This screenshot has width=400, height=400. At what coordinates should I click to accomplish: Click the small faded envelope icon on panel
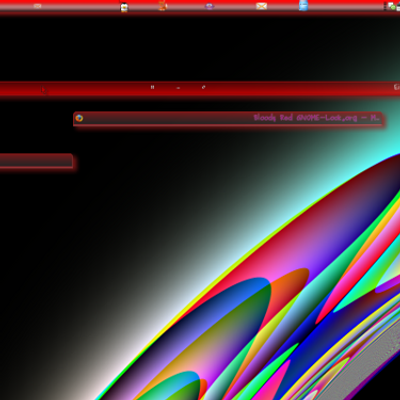coord(37,6)
